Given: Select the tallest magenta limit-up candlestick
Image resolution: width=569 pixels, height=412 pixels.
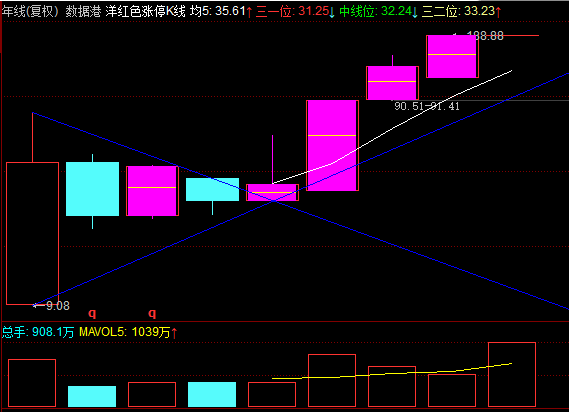Looking at the screenshot, I should click(332, 146).
